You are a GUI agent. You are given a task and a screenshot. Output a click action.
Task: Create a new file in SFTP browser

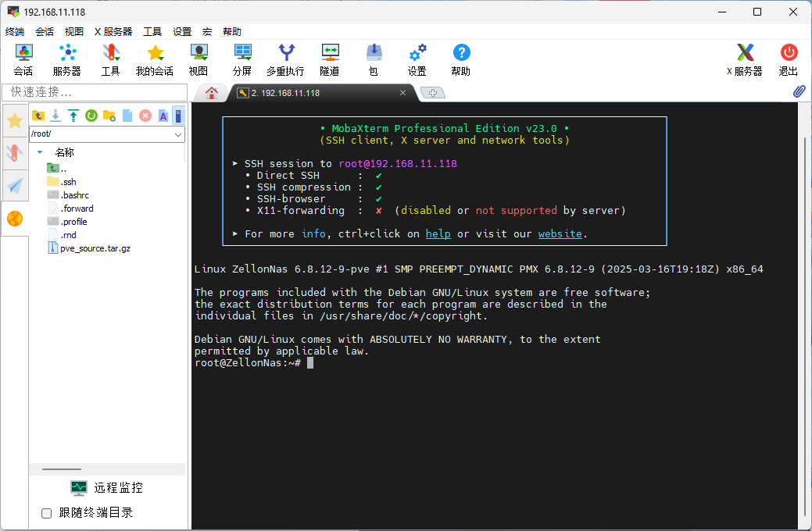pos(127,116)
